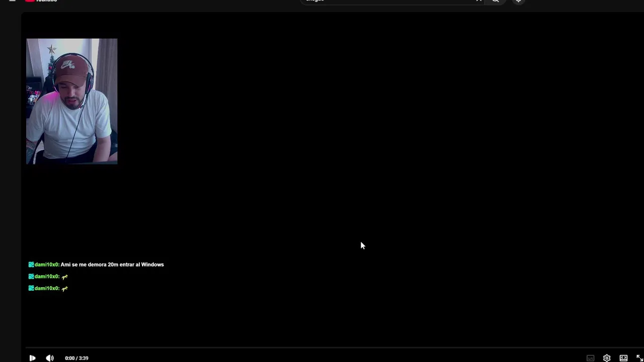644x362 pixels.
Task: Click the webcam overlay of streamer
Action: coord(71,101)
